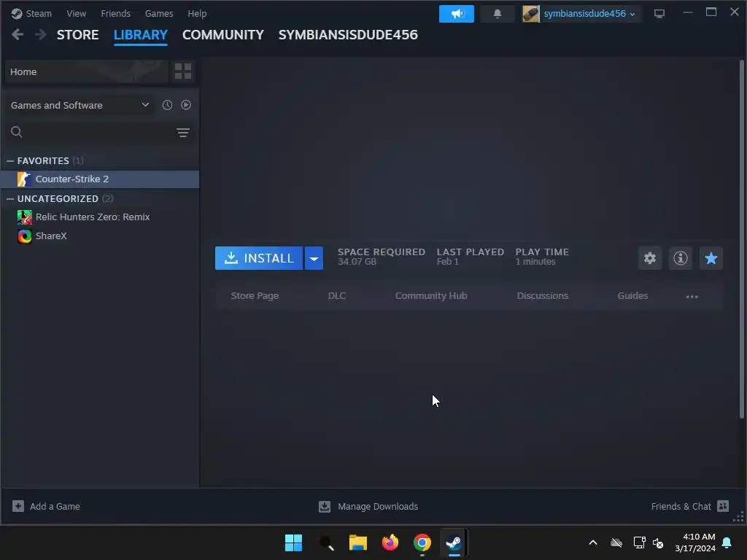Open Windows notification bell in tray
747x560 pixels.
727,542
